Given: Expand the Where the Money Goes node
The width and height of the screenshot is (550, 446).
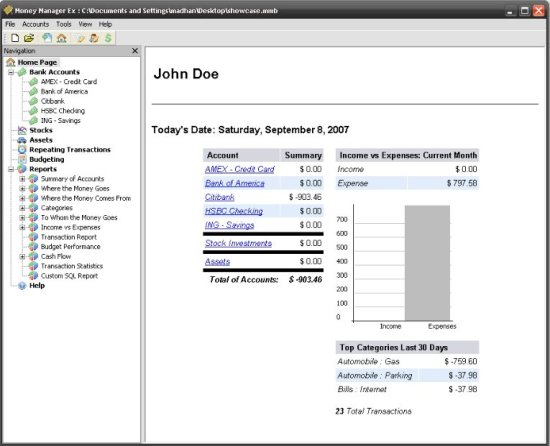Looking at the screenshot, I should (22, 189).
